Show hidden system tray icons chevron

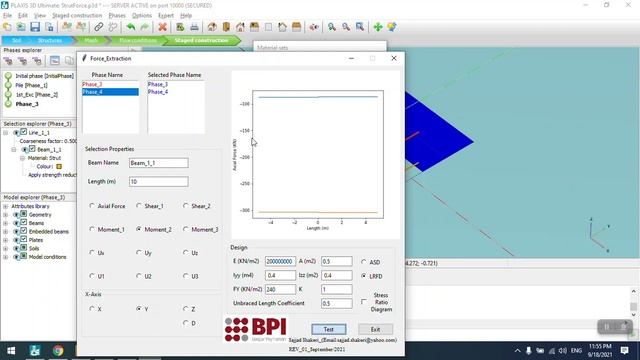[518, 351]
